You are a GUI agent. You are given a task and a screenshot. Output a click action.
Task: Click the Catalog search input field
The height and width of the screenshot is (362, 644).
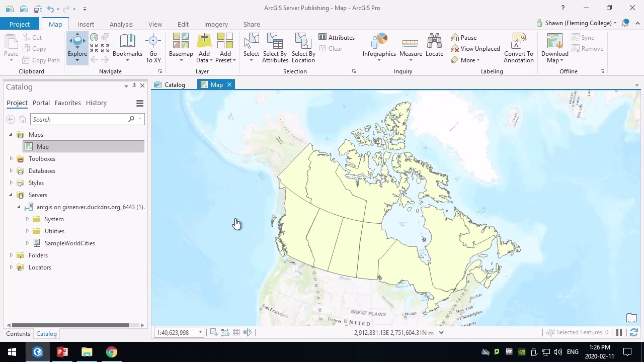79,119
